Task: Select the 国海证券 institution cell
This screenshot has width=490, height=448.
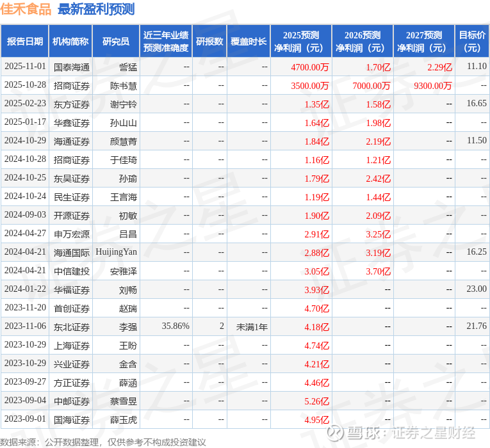Action: coord(72,420)
